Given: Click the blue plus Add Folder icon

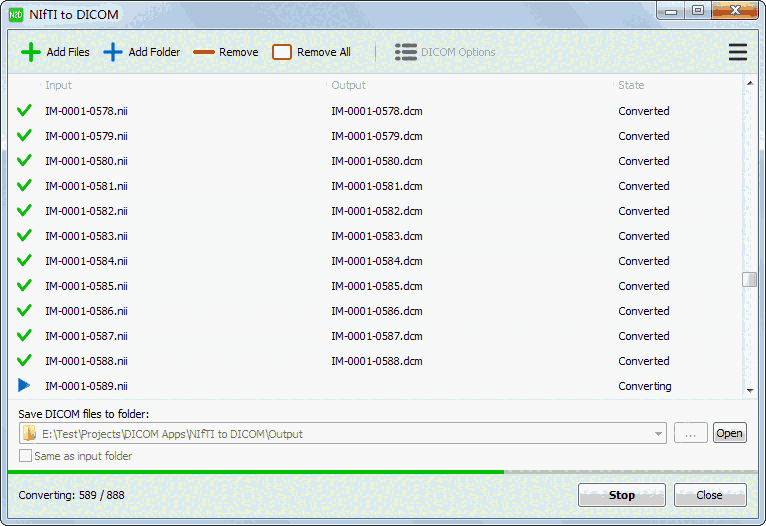Looking at the screenshot, I should pos(113,52).
